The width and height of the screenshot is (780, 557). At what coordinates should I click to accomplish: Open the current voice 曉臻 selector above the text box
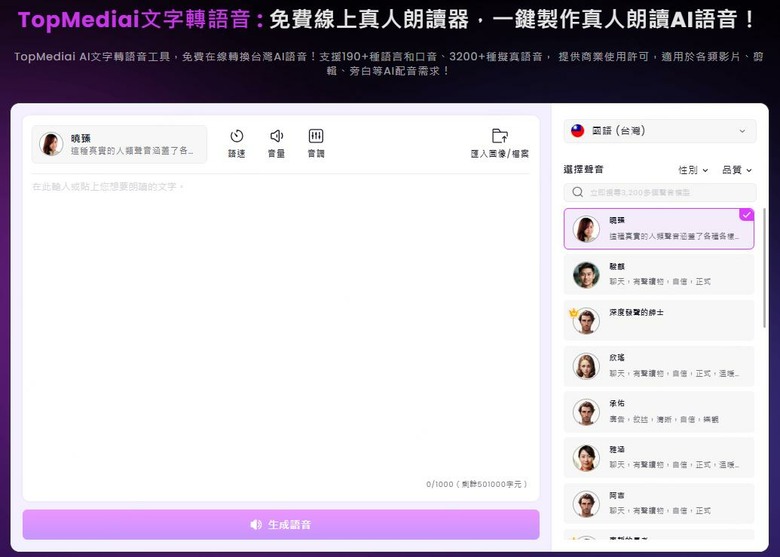point(119,144)
